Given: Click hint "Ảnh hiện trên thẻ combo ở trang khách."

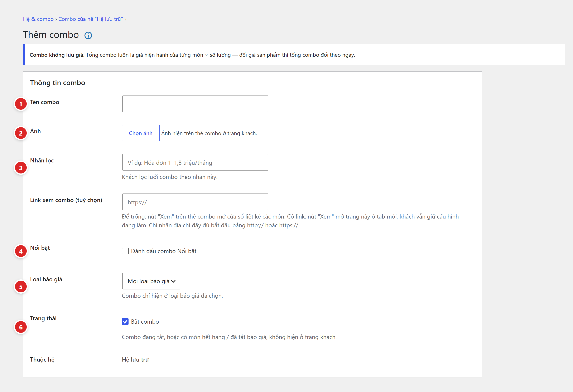Looking at the screenshot, I should pos(209,133).
